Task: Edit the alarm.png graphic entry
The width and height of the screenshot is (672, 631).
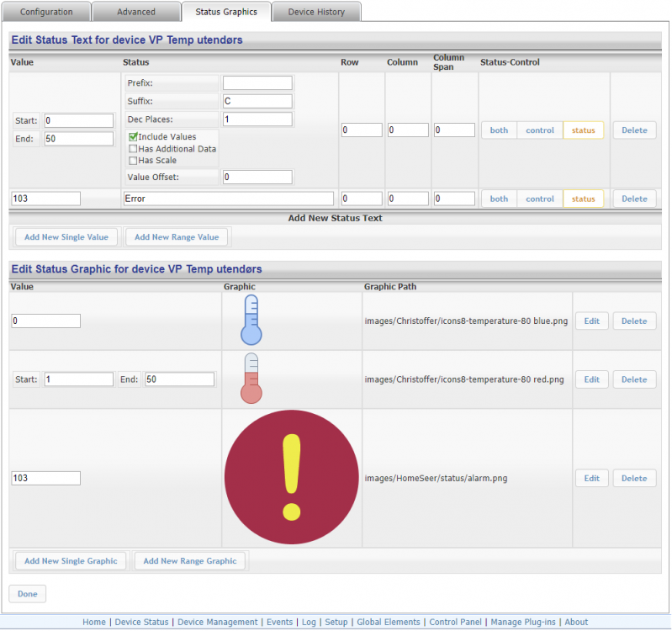Action: 591,478
